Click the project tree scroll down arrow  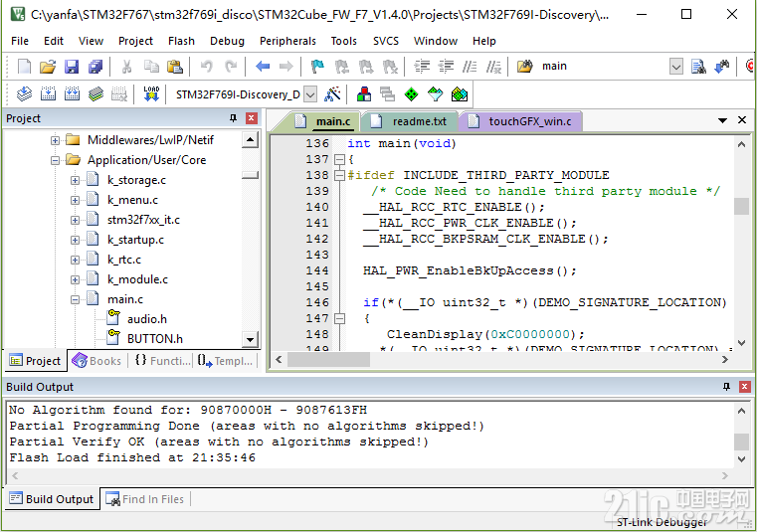click(x=250, y=339)
